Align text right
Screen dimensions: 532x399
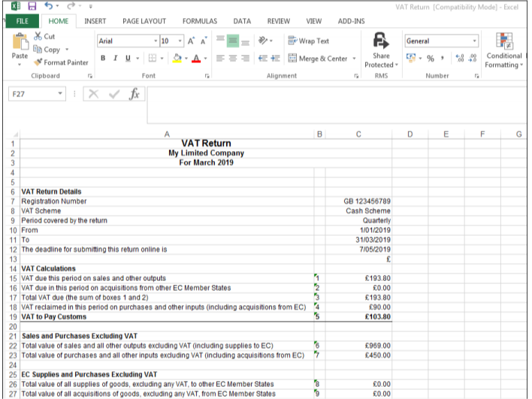pyautogui.click(x=245, y=59)
